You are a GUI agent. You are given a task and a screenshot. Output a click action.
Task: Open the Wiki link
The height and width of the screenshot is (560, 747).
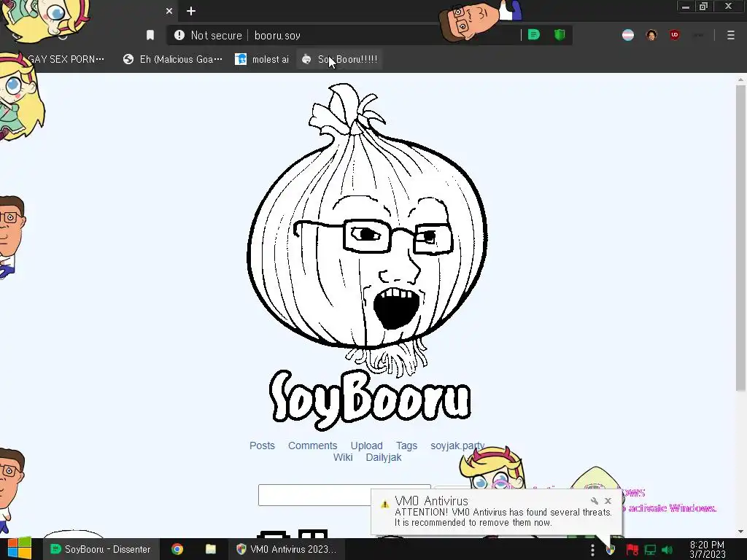point(343,458)
